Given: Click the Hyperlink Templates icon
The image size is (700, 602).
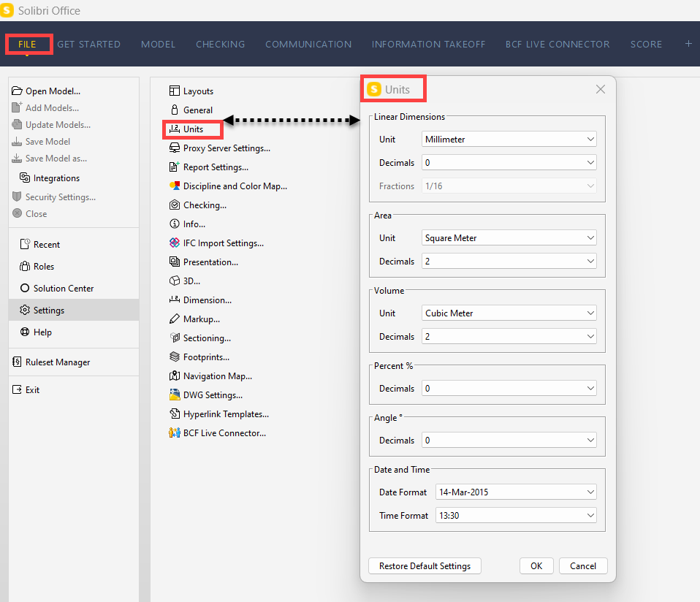Looking at the screenshot, I should coord(174,414).
